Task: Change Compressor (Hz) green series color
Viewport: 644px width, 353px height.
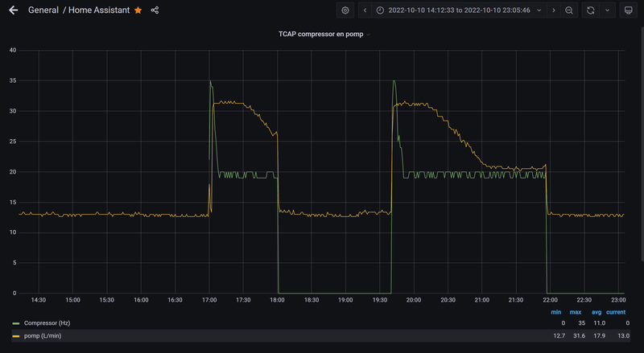Action: click(16, 323)
